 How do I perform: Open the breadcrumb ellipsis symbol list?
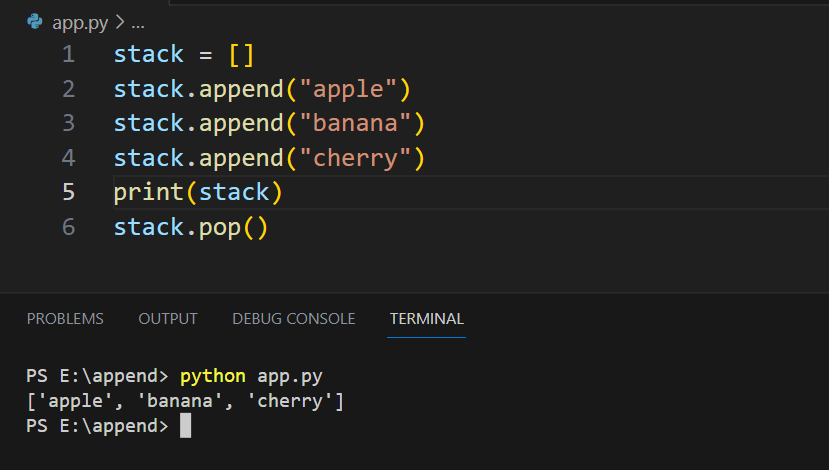click(138, 24)
